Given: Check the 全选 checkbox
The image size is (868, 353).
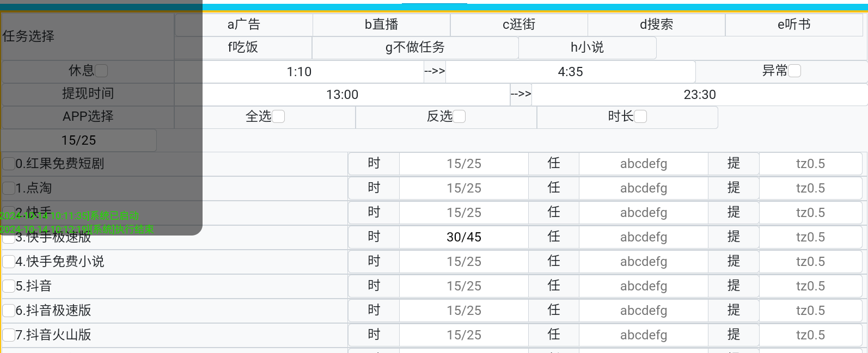Looking at the screenshot, I should (x=278, y=116).
